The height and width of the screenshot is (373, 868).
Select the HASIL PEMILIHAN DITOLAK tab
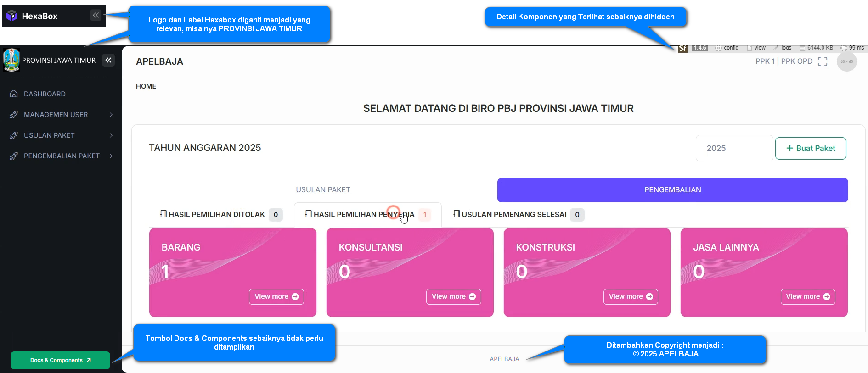point(221,215)
